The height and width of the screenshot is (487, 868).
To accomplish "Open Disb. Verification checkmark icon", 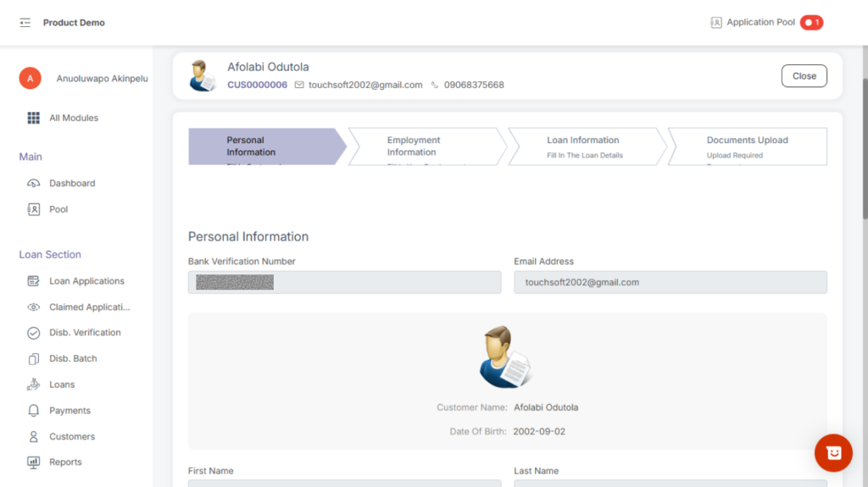I will [x=34, y=333].
